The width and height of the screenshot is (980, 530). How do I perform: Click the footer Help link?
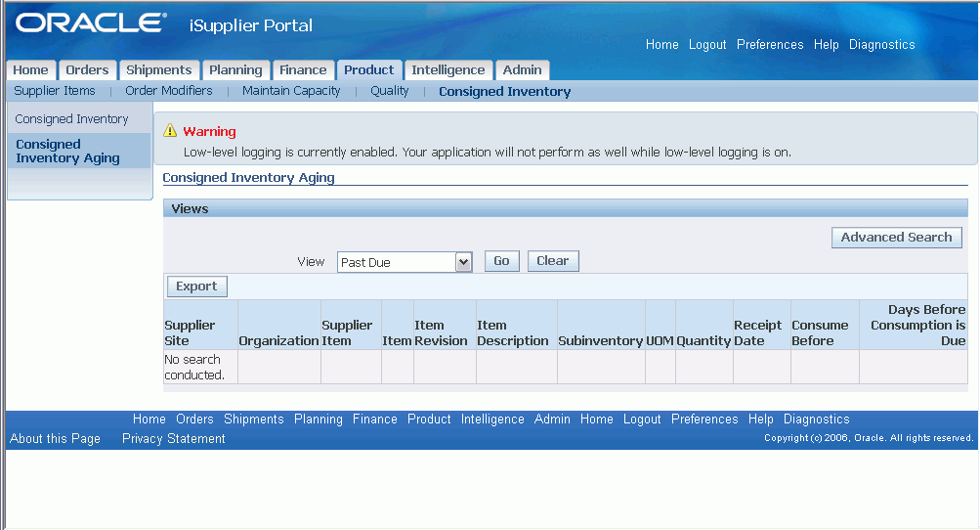tap(760, 419)
